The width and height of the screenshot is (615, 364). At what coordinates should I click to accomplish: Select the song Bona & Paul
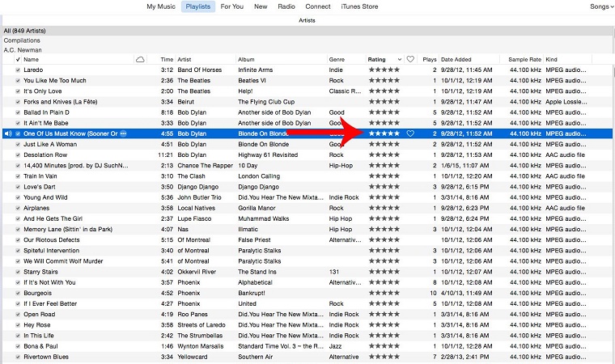point(40,346)
